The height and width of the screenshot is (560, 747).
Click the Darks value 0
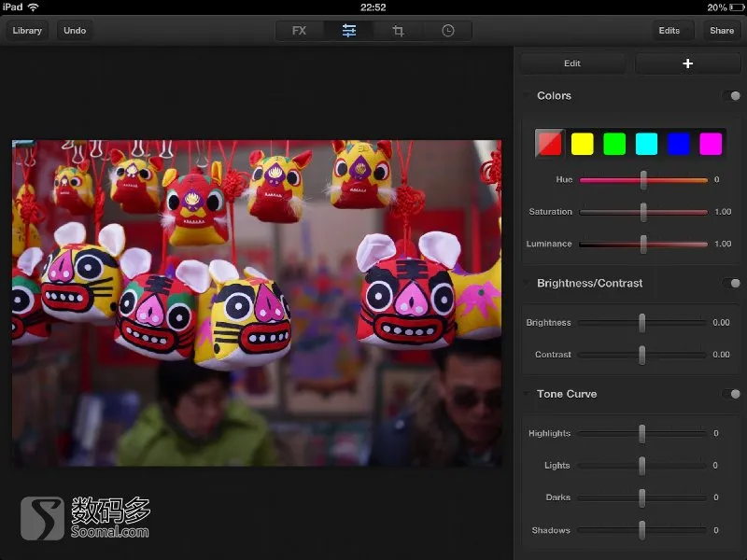(x=715, y=497)
